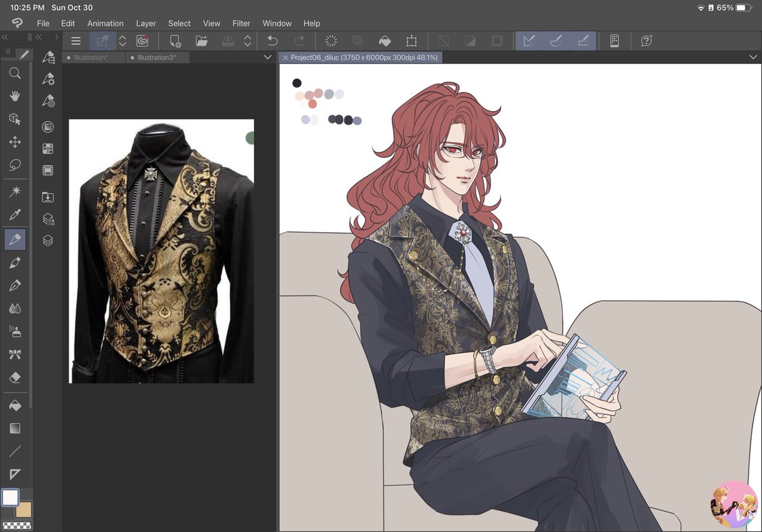Open the Animation menu
This screenshot has height=532, width=762.
click(x=105, y=23)
